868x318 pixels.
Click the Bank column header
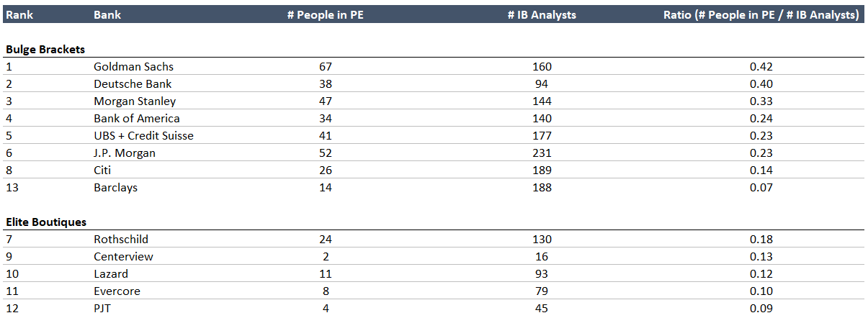pyautogui.click(x=107, y=14)
